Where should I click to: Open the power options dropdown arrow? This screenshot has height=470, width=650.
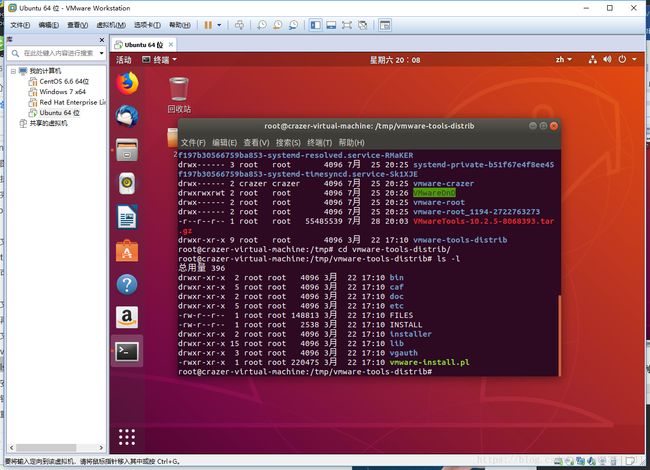click(x=219, y=25)
